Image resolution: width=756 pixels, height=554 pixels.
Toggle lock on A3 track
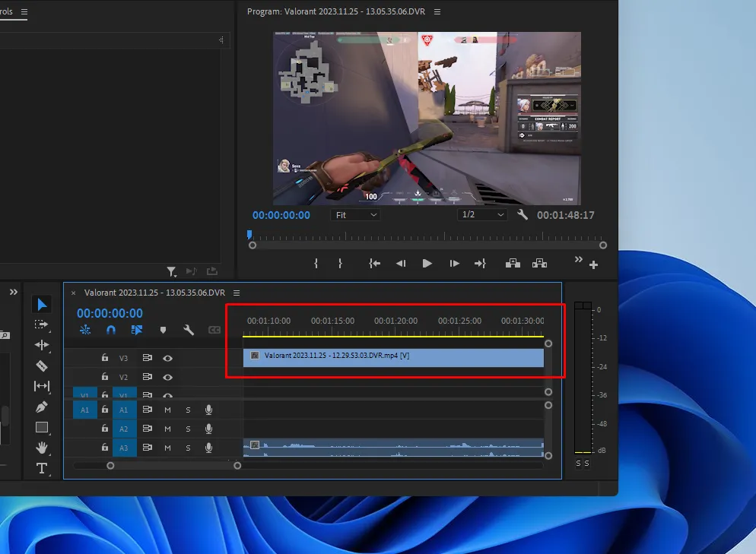pyautogui.click(x=105, y=447)
